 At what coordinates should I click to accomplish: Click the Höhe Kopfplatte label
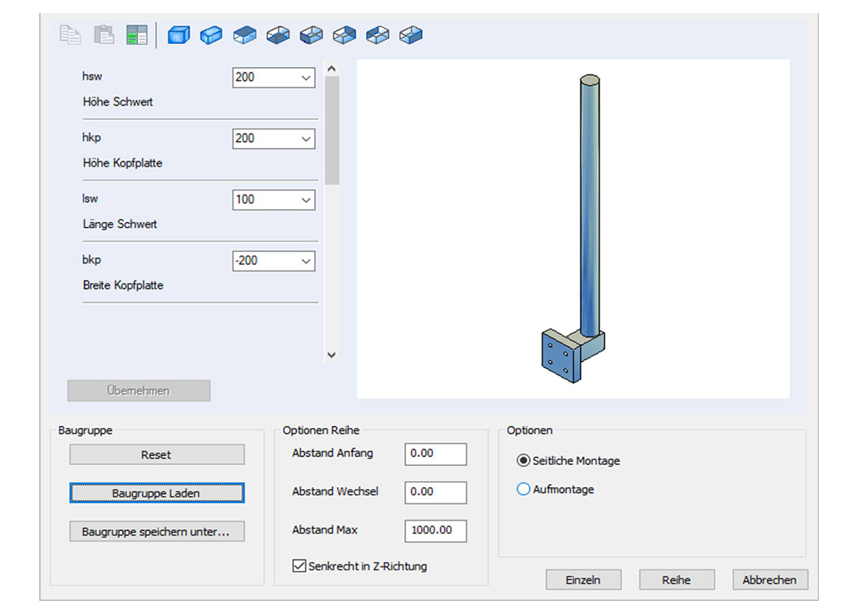pos(122,163)
